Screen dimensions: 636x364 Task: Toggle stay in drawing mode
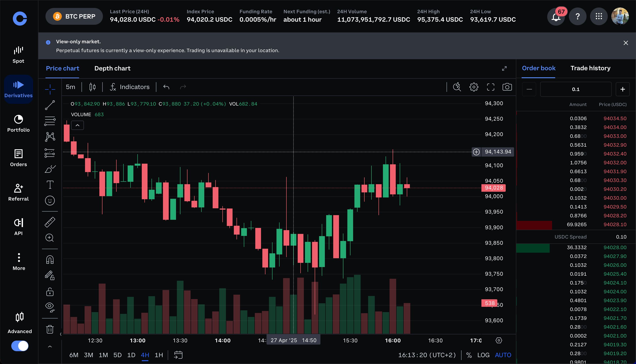50,275
